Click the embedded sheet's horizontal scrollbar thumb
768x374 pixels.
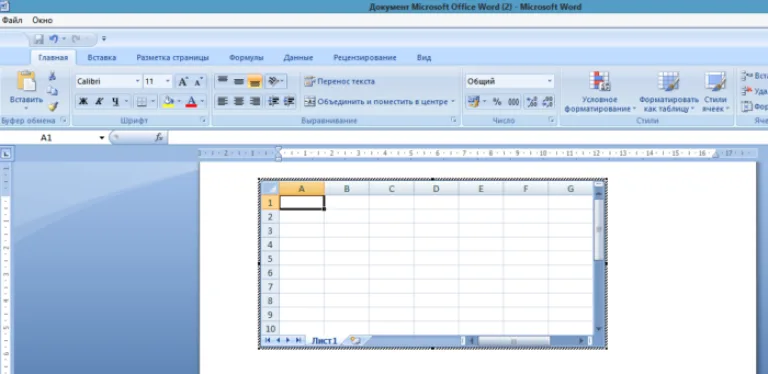(514, 340)
